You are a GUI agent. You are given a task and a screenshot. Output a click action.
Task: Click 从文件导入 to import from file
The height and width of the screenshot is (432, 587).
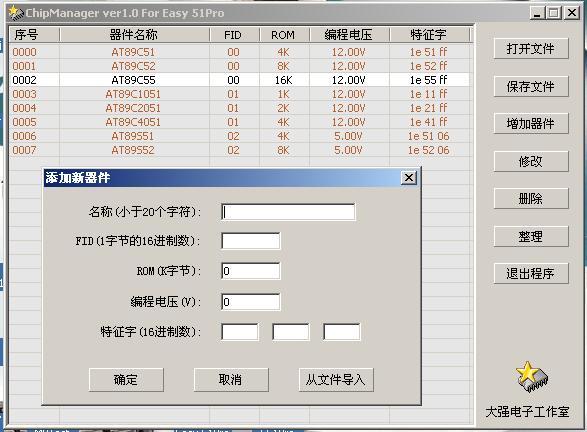[336, 380]
